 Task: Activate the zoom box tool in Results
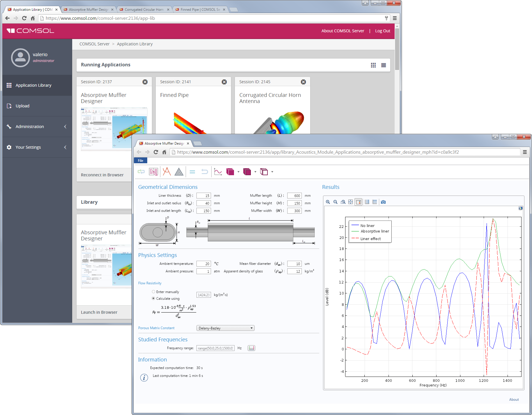(343, 202)
